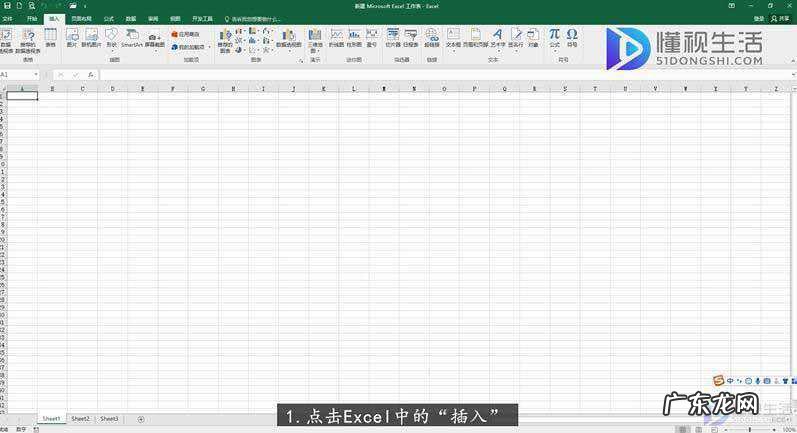Click the Tell Me search box

click(x=253, y=19)
